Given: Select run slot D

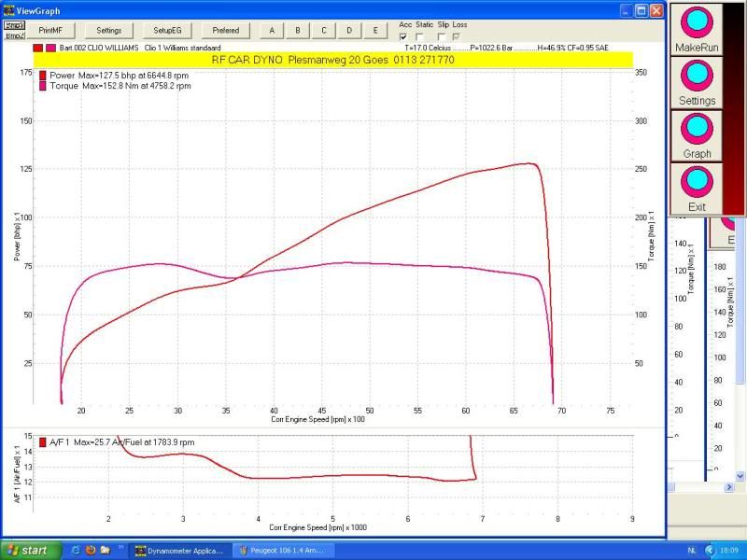Looking at the screenshot, I should coord(349,31).
